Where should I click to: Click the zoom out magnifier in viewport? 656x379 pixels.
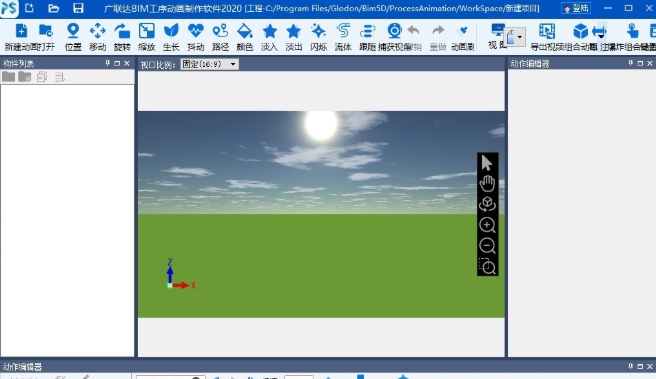[x=487, y=246]
